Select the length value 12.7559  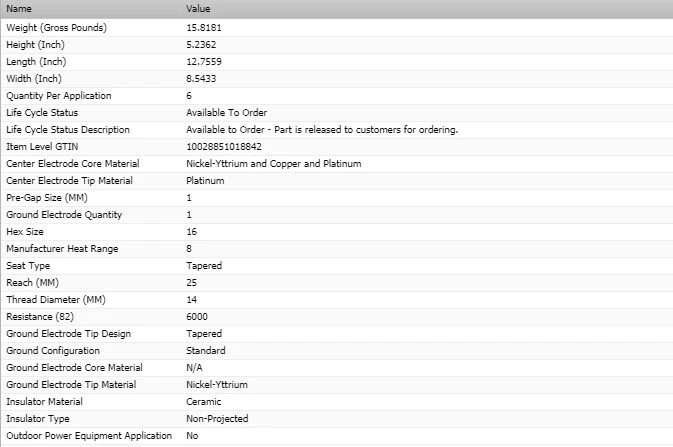[204, 62]
